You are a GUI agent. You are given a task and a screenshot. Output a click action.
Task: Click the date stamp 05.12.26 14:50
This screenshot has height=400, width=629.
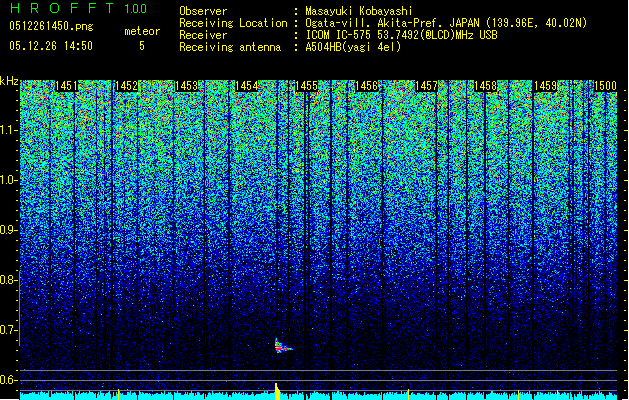pyautogui.click(x=51, y=46)
